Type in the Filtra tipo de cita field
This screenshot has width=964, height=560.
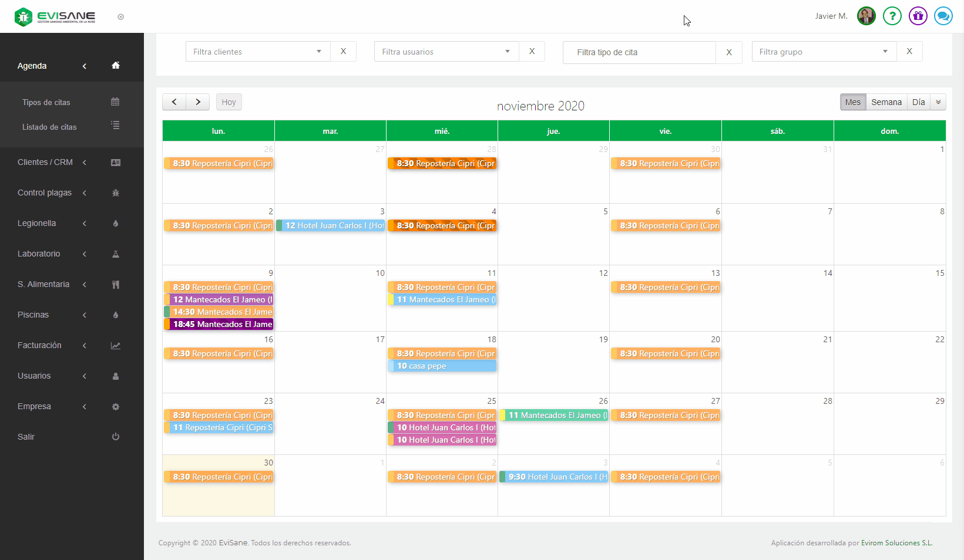(x=639, y=52)
